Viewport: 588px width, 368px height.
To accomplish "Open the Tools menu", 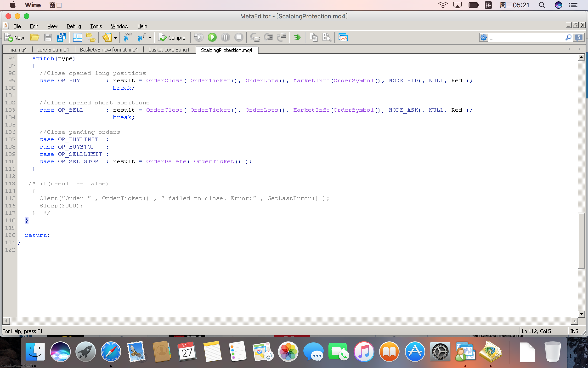I will 96,26.
